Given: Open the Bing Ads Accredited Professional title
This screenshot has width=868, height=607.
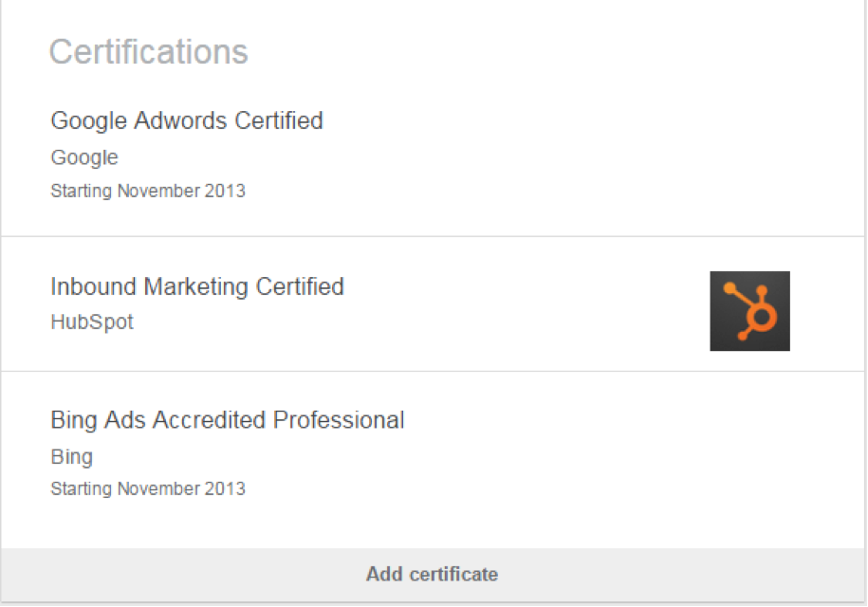Looking at the screenshot, I should (x=228, y=420).
